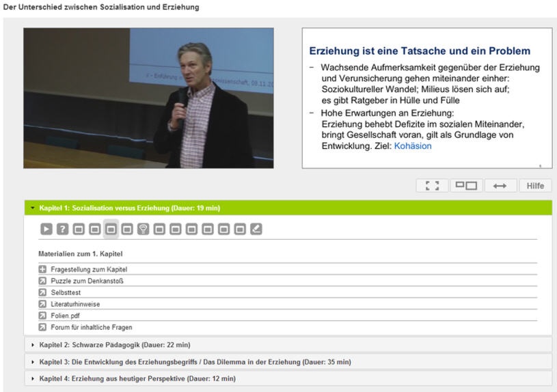Expand Kapitel 3: Die Entwicklung des Erziehungsbegriffs
This screenshot has width=557, height=392.
pyautogui.click(x=288, y=362)
